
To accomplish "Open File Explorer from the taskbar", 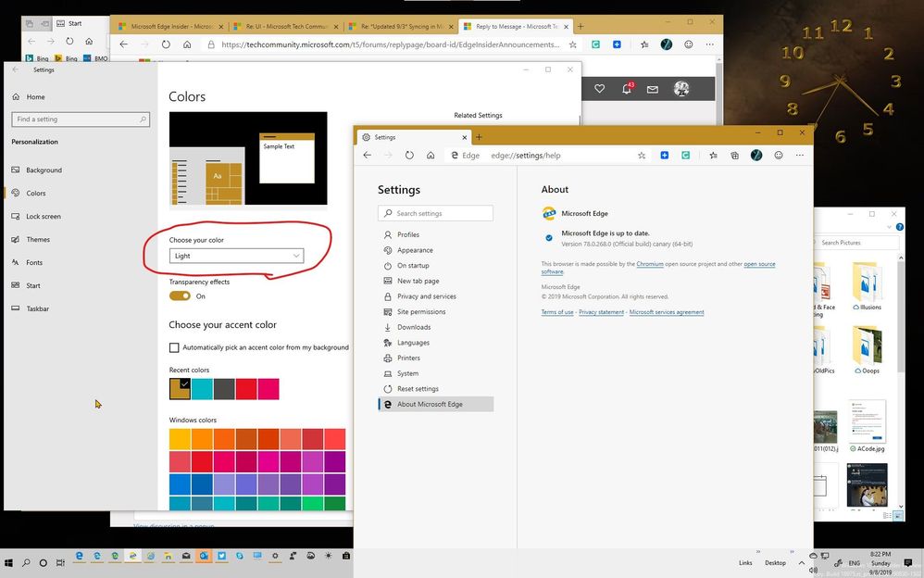I will coord(168,556).
